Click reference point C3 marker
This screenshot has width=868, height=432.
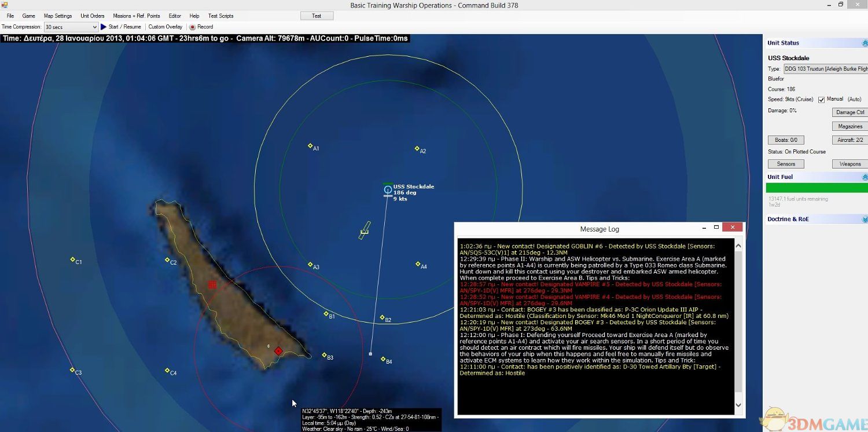[x=72, y=369]
